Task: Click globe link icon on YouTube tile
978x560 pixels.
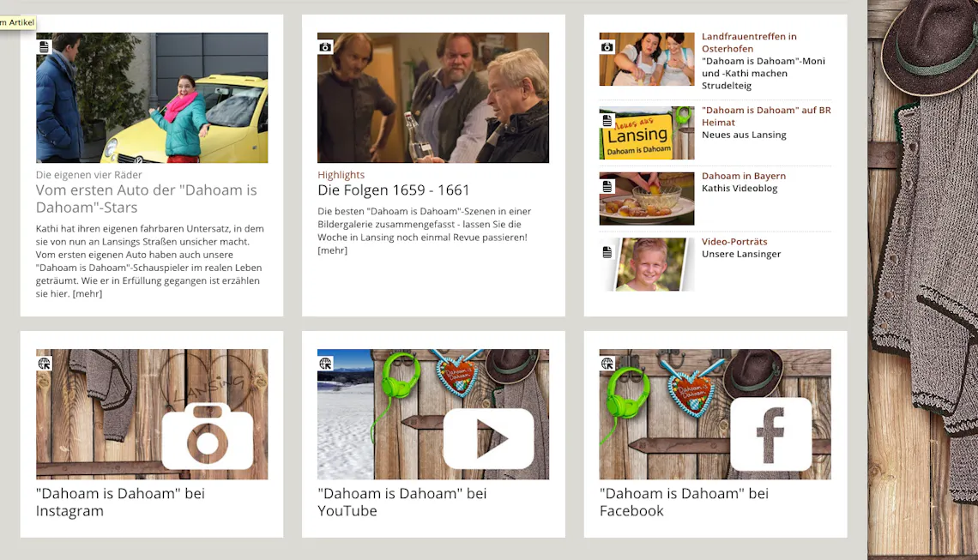Action: 325,364
